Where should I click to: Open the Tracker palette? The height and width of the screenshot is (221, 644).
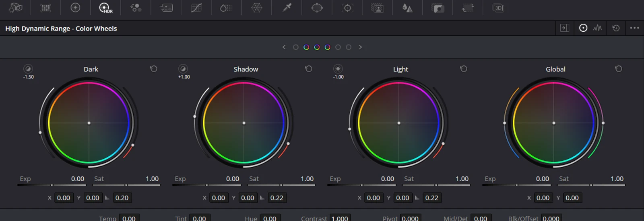pos(347,8)
